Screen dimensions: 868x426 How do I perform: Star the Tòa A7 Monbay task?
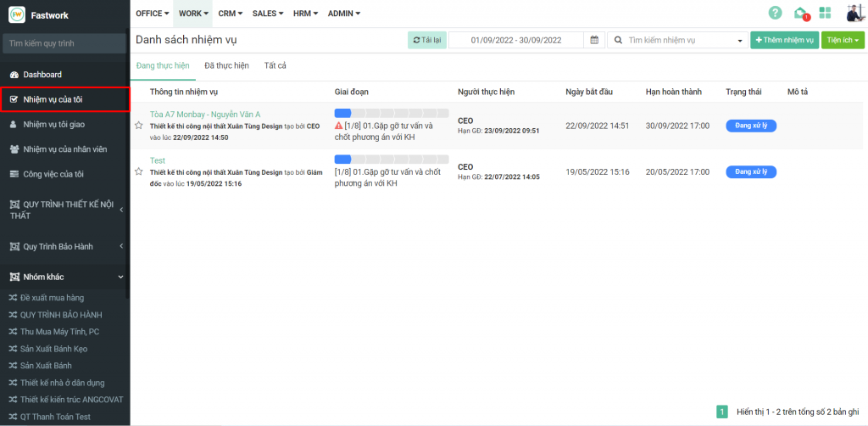pos(139,126)
